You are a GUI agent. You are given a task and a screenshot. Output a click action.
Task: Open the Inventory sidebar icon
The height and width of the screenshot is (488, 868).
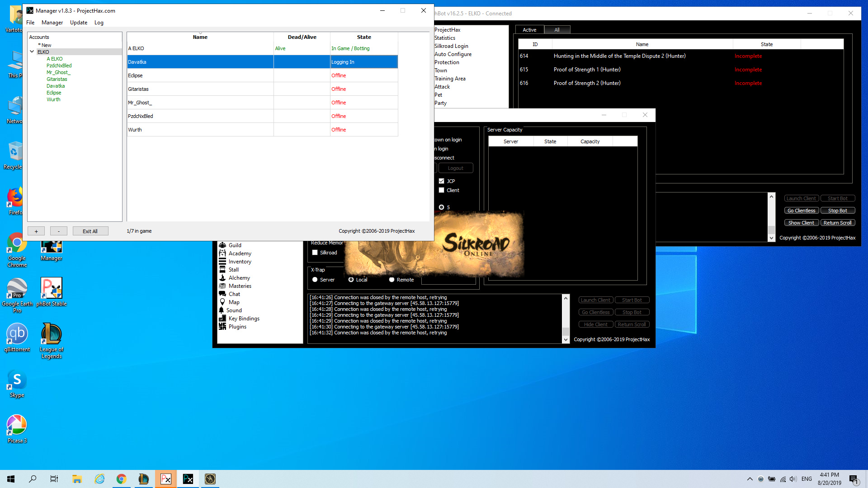coord(222,262)
